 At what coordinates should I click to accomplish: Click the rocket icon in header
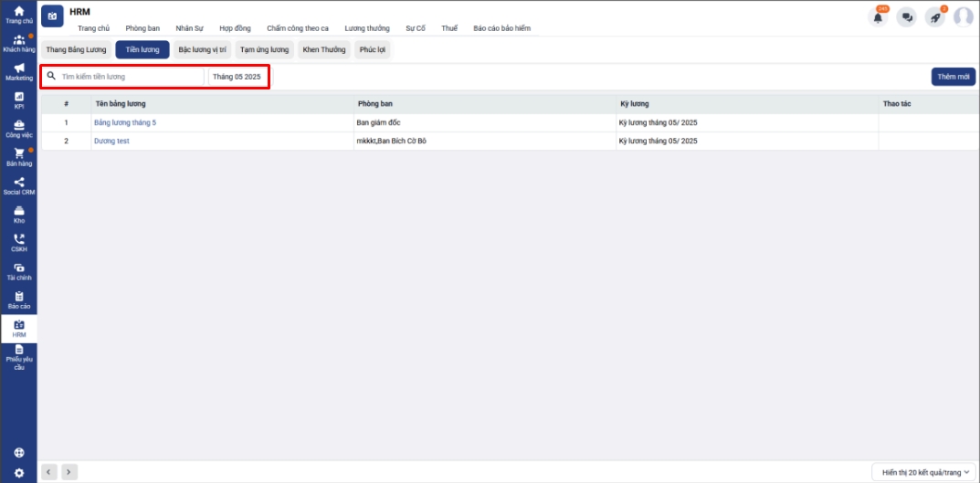click(934, 16)
